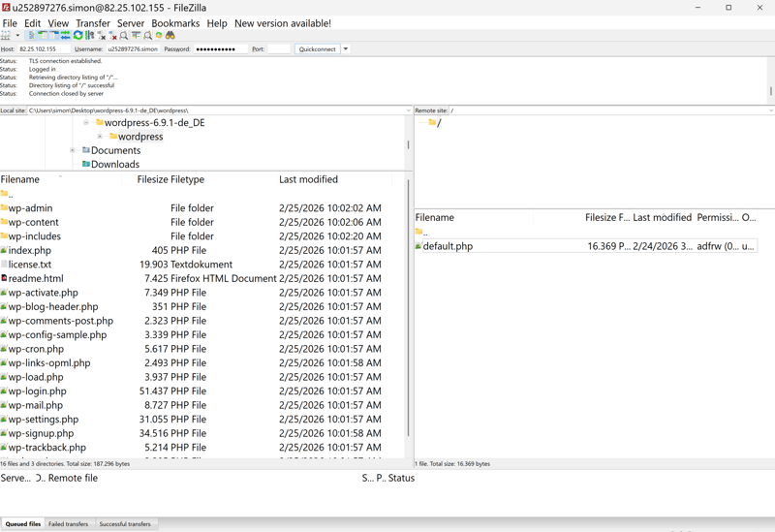Toggle the transfer queue display
775x532 pixels.
pyautogui.click(x=66, y=36)
